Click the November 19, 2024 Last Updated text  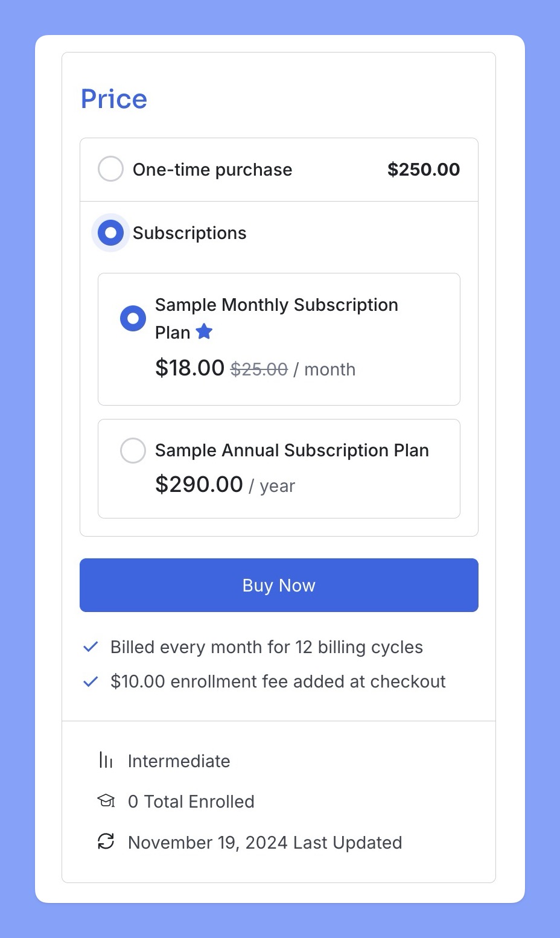click(x=265, y=843)
